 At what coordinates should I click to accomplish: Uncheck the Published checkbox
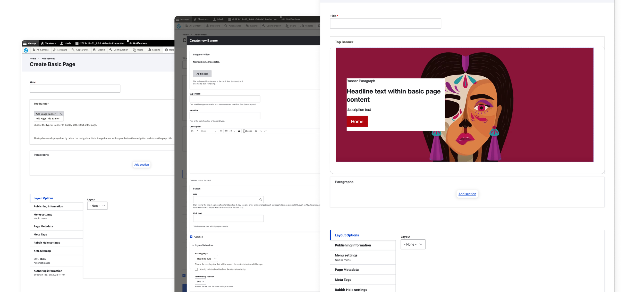click(191, 237)
